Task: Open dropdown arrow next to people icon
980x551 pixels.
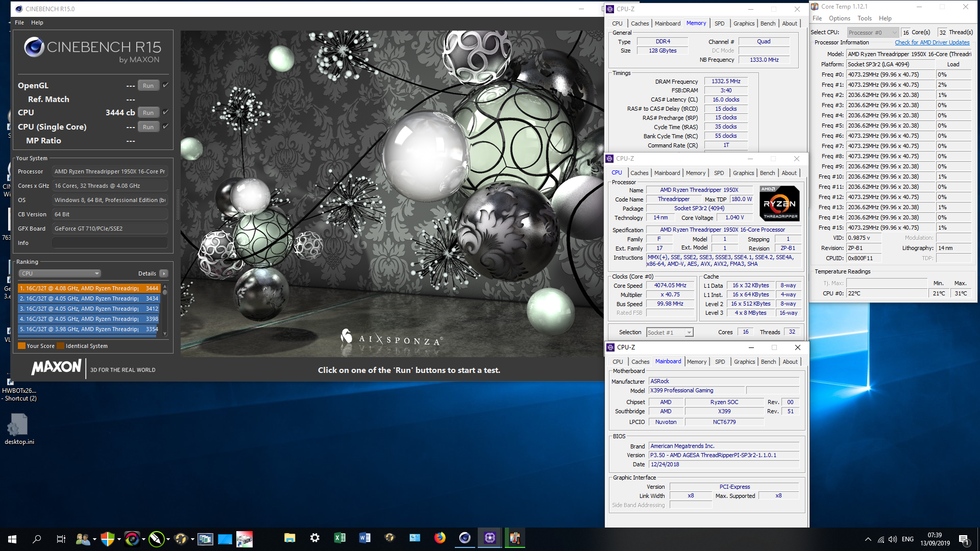Action: [x=94, y=539]
